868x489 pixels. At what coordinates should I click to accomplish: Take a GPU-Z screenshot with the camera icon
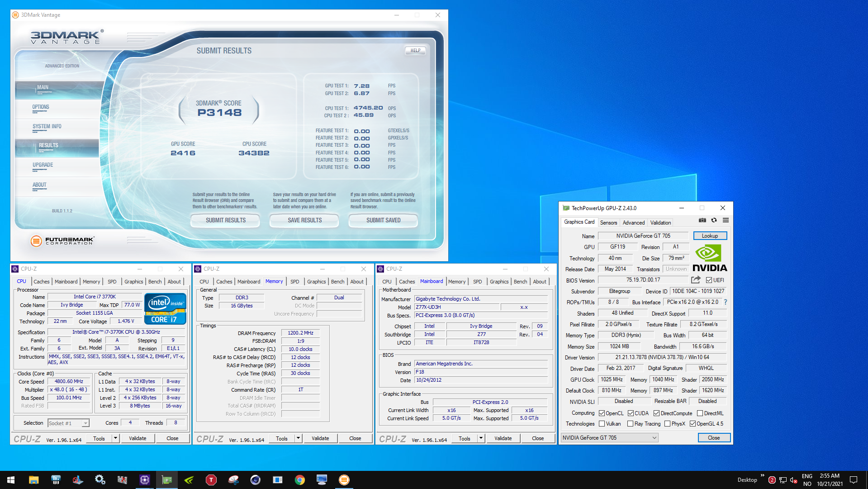pyautogui.click(x=702, y=221)
